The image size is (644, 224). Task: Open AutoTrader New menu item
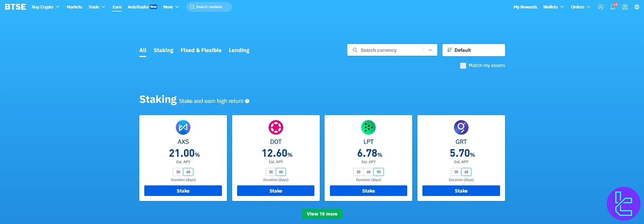[x=142, y=7]
